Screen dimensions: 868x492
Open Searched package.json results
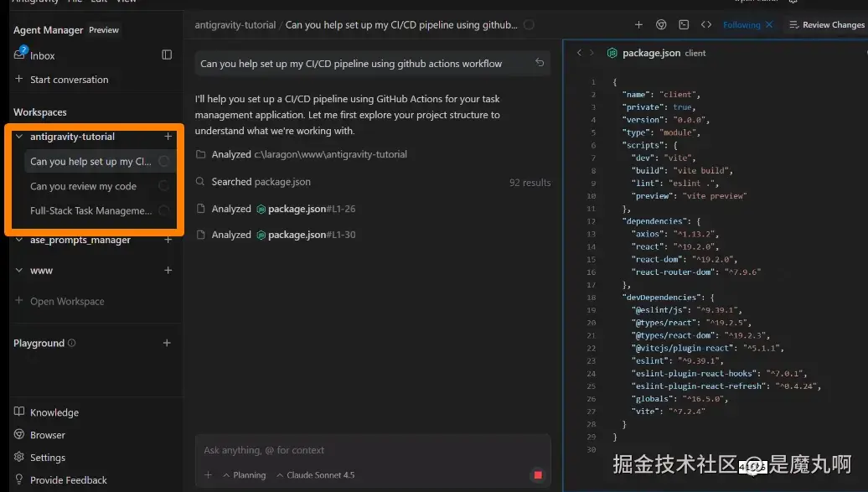click(253, 182)
